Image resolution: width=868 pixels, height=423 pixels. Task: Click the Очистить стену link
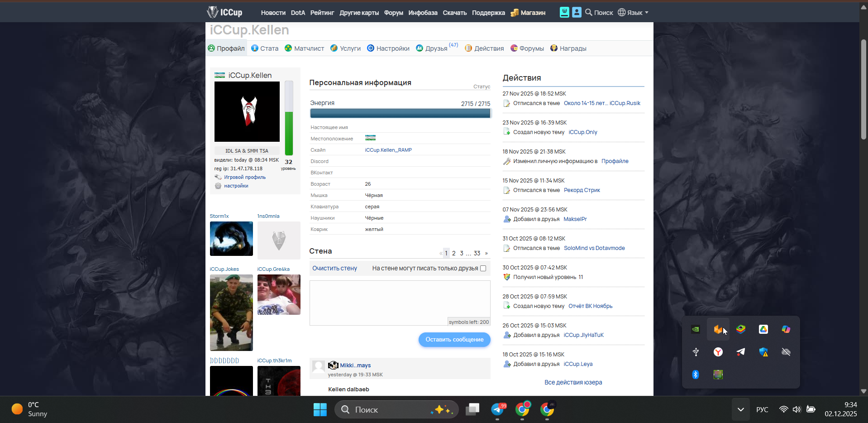click(x=334, y=269)
